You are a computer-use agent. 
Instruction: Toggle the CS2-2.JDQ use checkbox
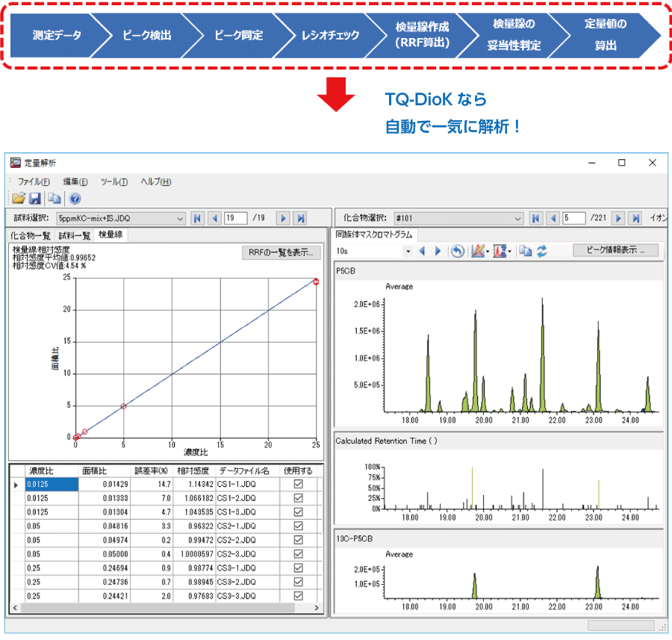coord(298,540)
